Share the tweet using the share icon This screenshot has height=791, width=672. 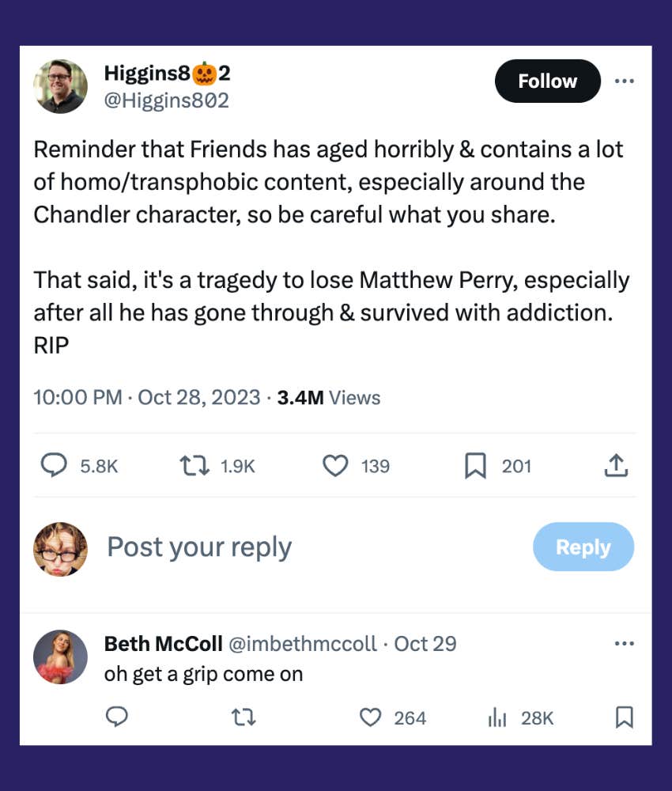pyautogui.click(x=617, y=466)
